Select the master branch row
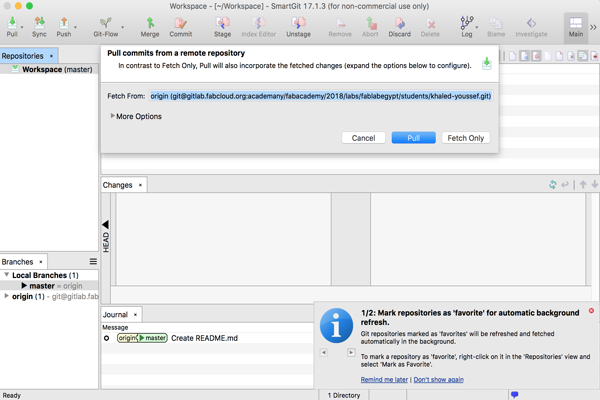This screenshot has height=400, width=600. 49,286
